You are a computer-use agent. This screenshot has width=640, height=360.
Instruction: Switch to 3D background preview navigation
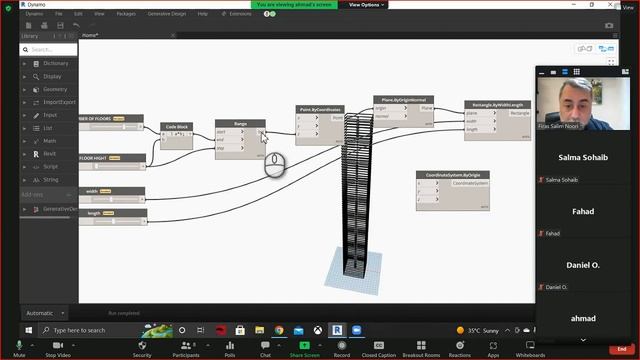(x=585, y=49)
